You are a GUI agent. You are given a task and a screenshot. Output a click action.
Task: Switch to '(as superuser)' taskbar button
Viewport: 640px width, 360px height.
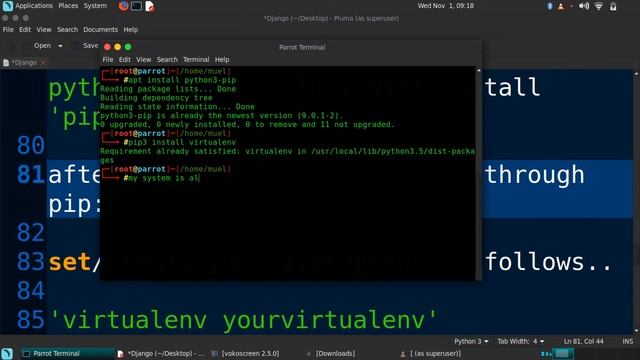click(x=431, y=353)
